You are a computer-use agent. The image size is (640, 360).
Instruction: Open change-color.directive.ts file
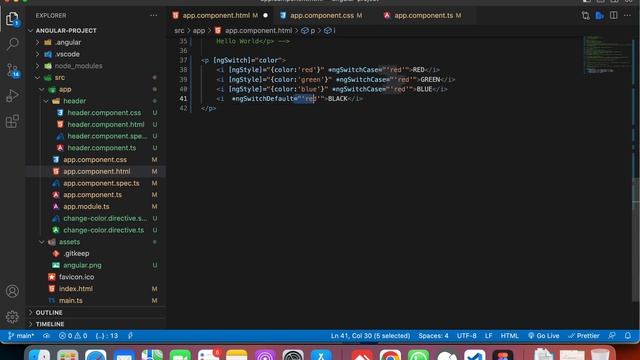click(x=103, y=230)
